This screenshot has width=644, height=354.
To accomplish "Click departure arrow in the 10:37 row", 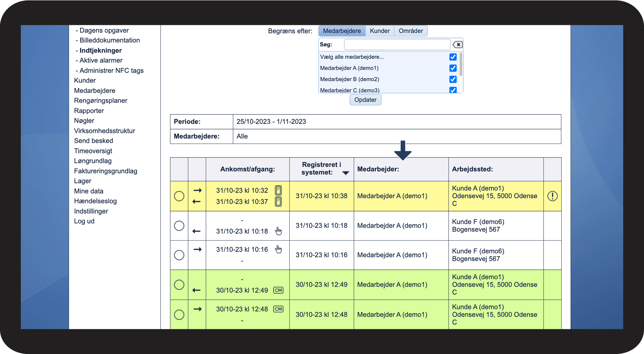I will point(196,202).
